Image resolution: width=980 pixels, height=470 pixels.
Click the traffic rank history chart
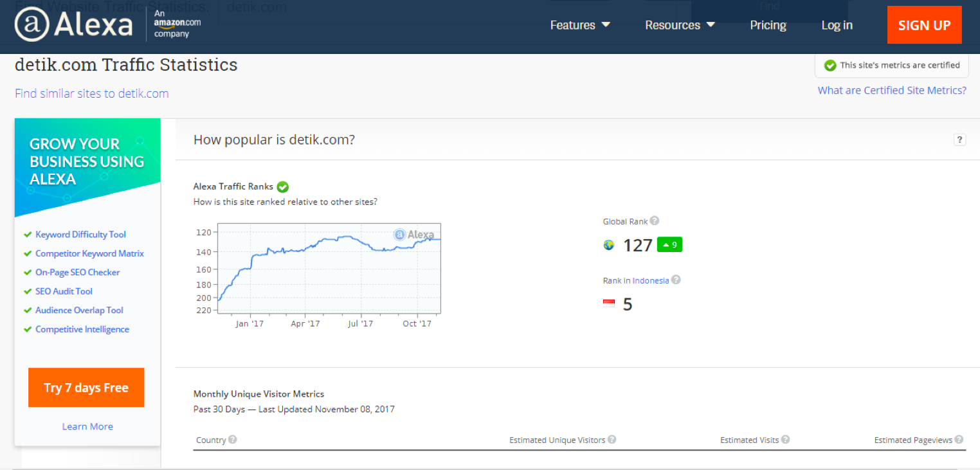coord(329,268)
